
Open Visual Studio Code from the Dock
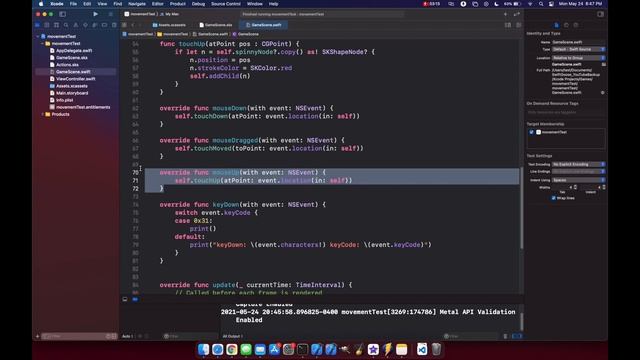point(422,349)
